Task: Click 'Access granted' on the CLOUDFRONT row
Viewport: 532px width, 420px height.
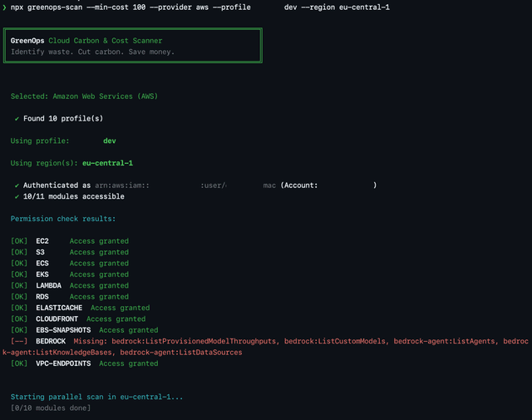Action: (116, 319)
